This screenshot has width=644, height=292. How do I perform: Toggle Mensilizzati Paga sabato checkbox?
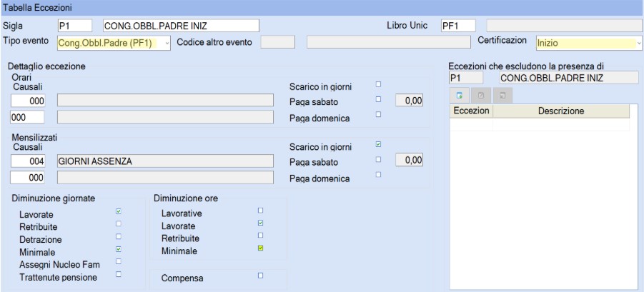coord(378,159)
